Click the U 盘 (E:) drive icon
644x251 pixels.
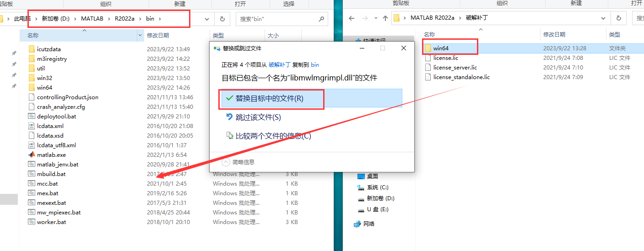pos(361,209)
